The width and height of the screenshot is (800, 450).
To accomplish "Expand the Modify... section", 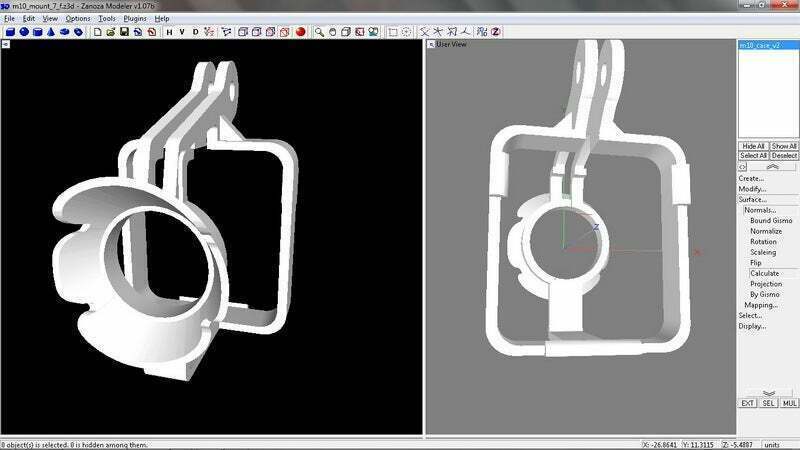I will pyautogui.click(x=752, y=188).
